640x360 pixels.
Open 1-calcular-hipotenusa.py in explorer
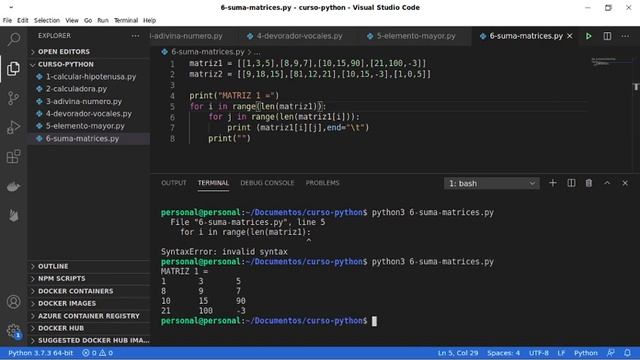[89, 77]
